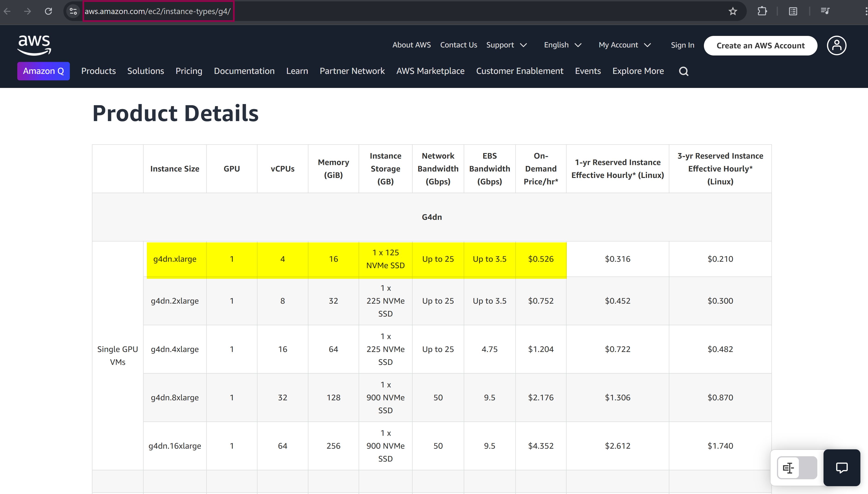Open the browser side panel icon

click(x=793, y=11)
